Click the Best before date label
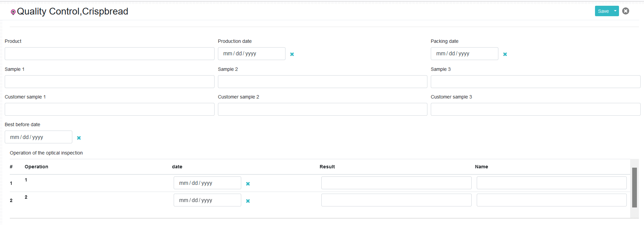This screenshot has width=644, height=225. tap(22, 124)
